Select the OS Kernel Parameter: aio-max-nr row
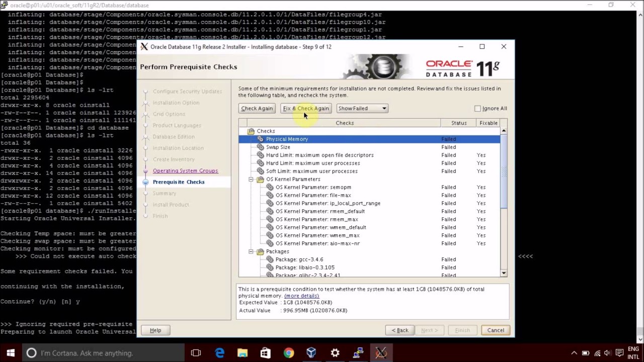The image size is (644, 362). 369,243
